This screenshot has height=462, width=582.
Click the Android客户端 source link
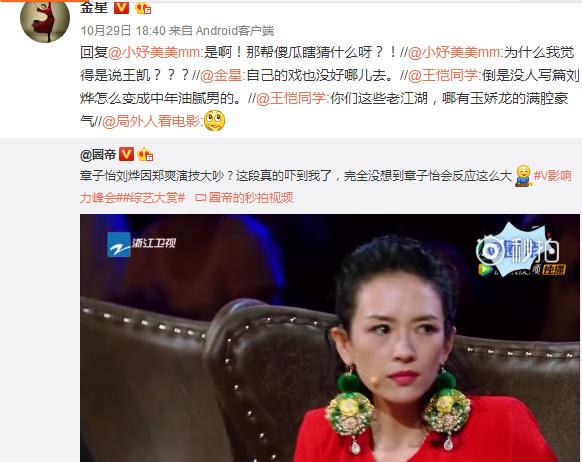[x=235, y=30]
